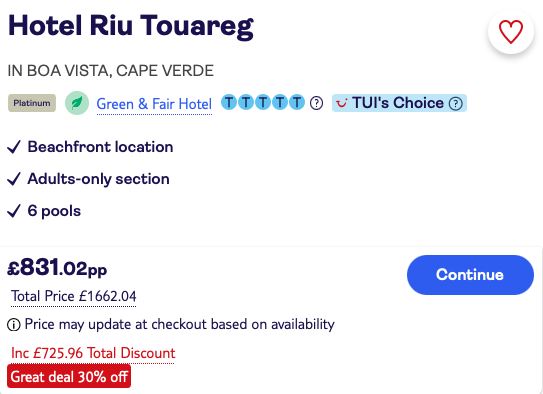The image size is (543, 394).
Task: Continue with the Hotel Riu Touareg booking
Action: click(470, 275)
